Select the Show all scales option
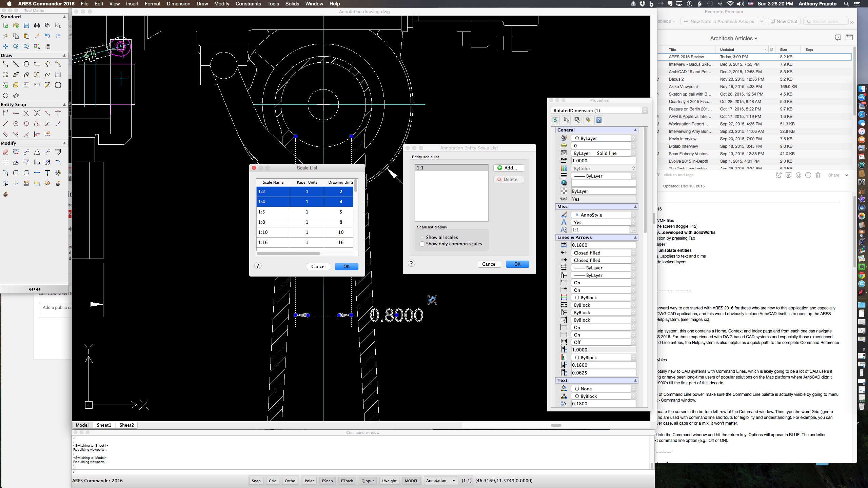868x488 pixels. [x=422, y=237]
